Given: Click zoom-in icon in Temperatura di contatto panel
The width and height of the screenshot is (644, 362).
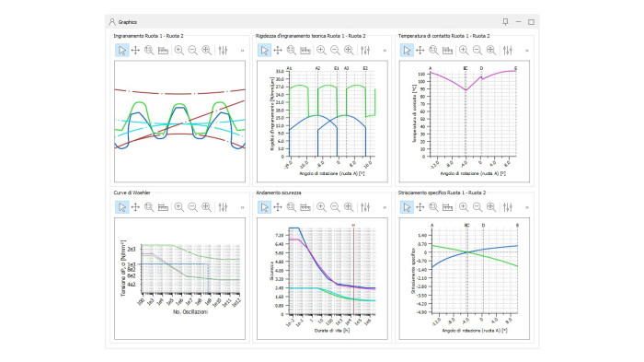Looking at the screenshot, I should (x=464, y=50).
